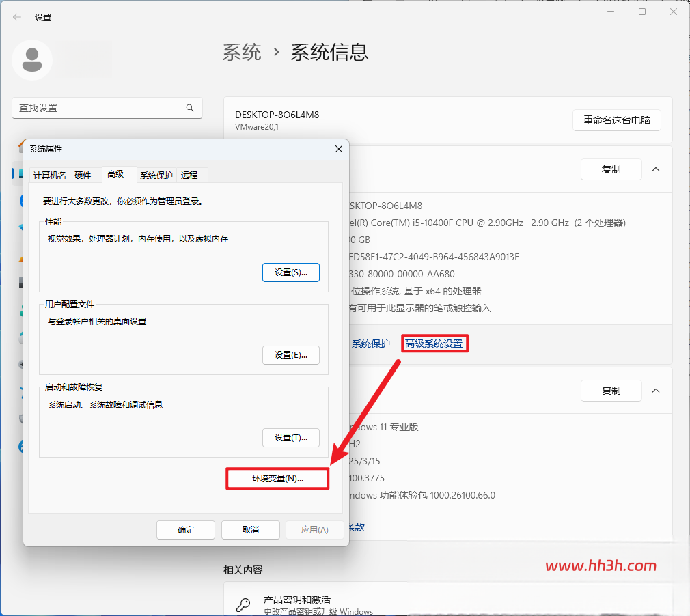Click the user profile avatar icon
This screenshot has width=690, height=616.
pyautogui.click(x=32, y=60)
